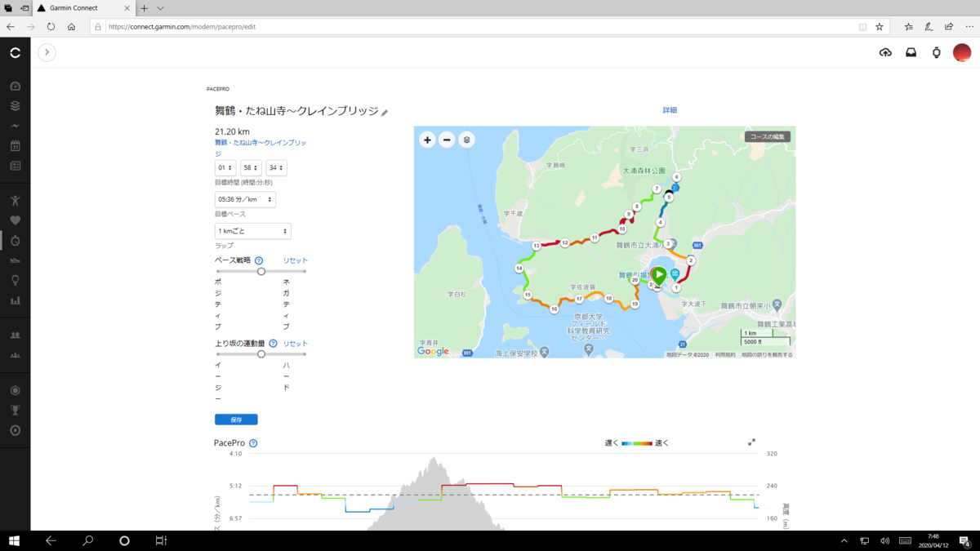Screen dimensions: 980x551
Task: Click リセット link for 上り坂の運動量
Action: 296,344
